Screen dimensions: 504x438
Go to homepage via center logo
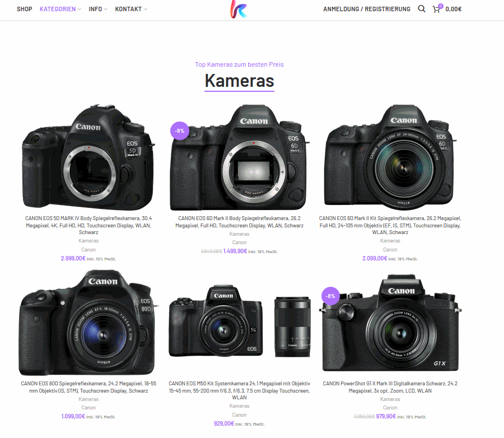click(x=239, y=9)
